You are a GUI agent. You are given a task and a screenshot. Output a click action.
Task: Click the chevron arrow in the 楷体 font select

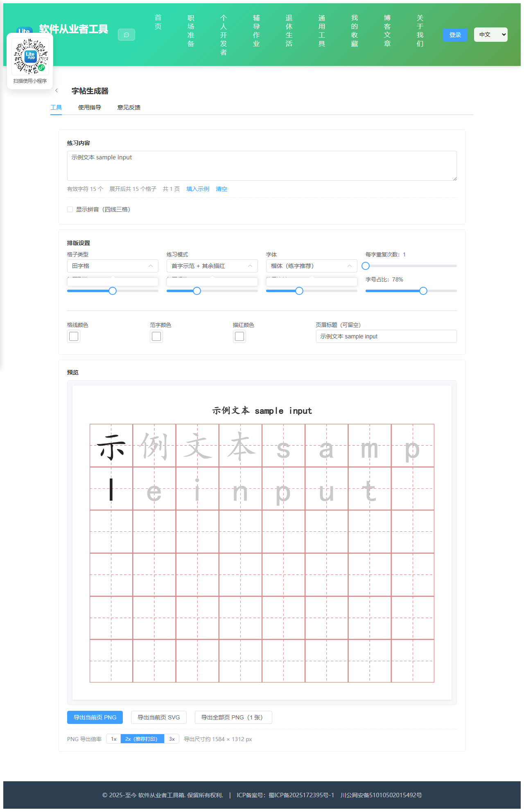[350, 266]
